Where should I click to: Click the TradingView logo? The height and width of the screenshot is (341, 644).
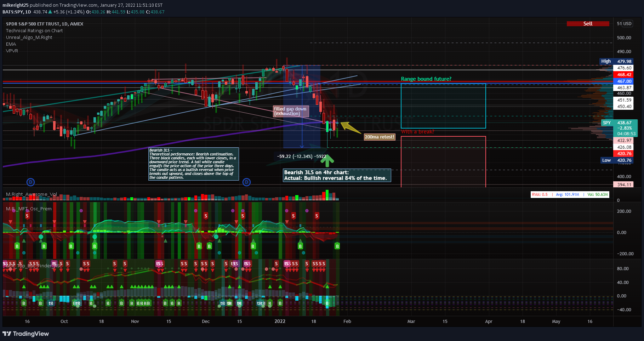[25, 334]
